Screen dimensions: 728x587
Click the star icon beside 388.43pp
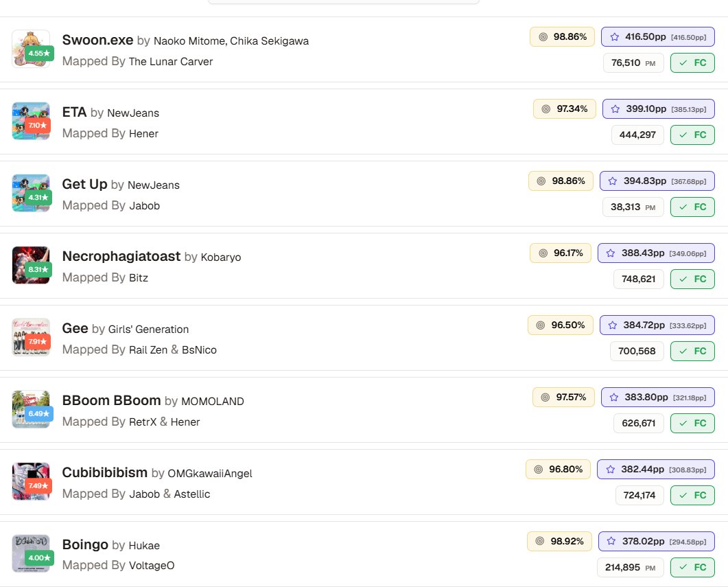pyautogui.click(x=611, y=253)
